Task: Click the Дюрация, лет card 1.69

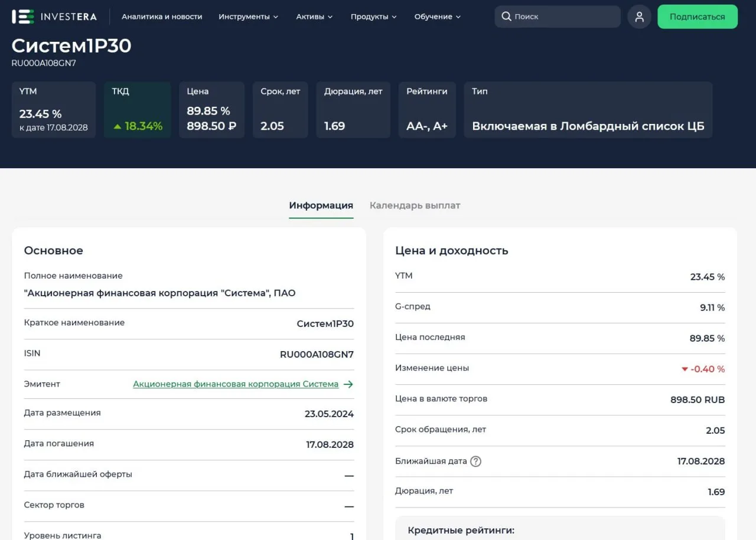Action: (353, 110)
